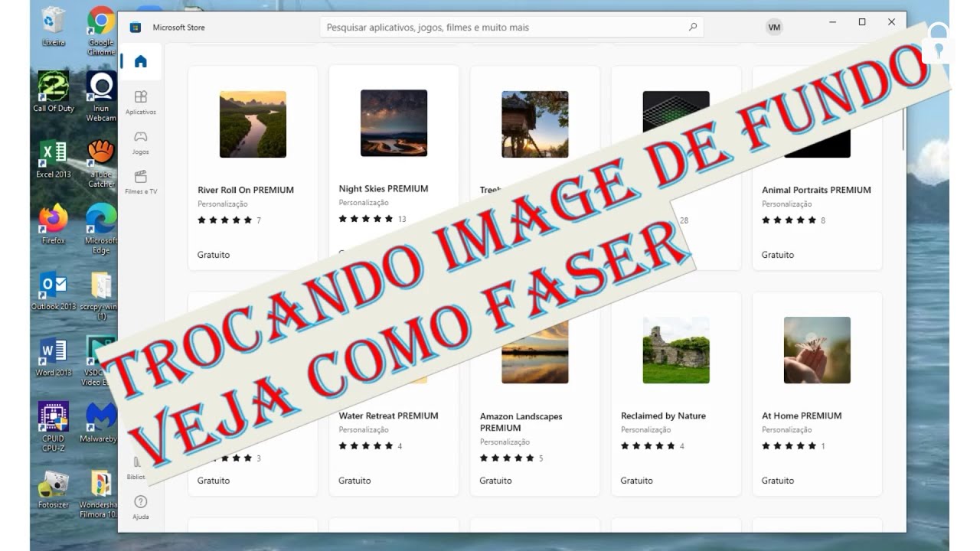
Task: Click Animal Portraits PREMIUM title text
Action: (x=816, y=190)
